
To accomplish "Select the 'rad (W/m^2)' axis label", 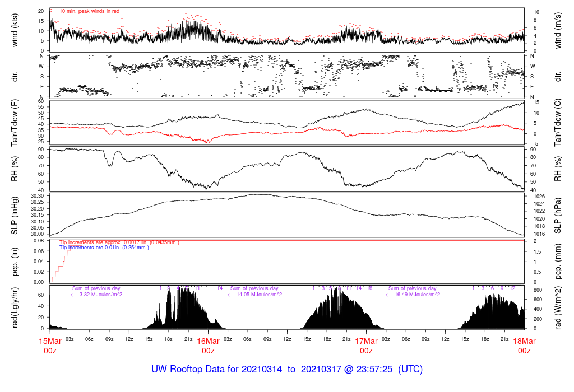I will (558, 307).
